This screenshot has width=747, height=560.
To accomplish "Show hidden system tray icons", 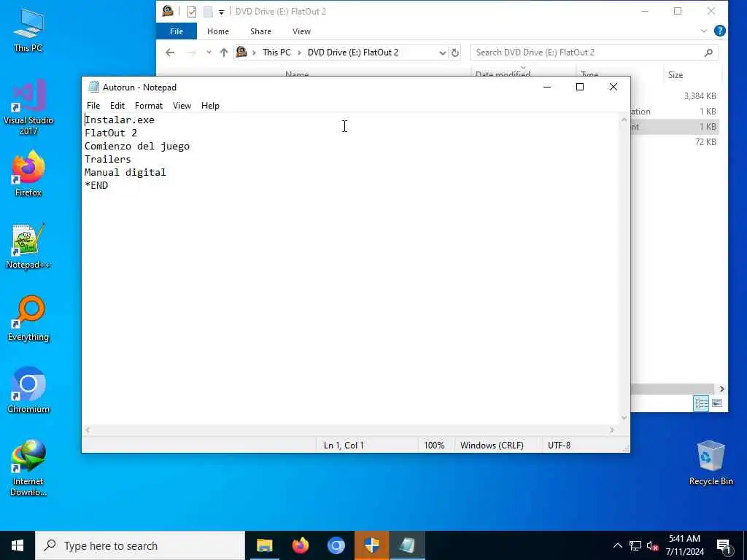I will pos(617,545).
